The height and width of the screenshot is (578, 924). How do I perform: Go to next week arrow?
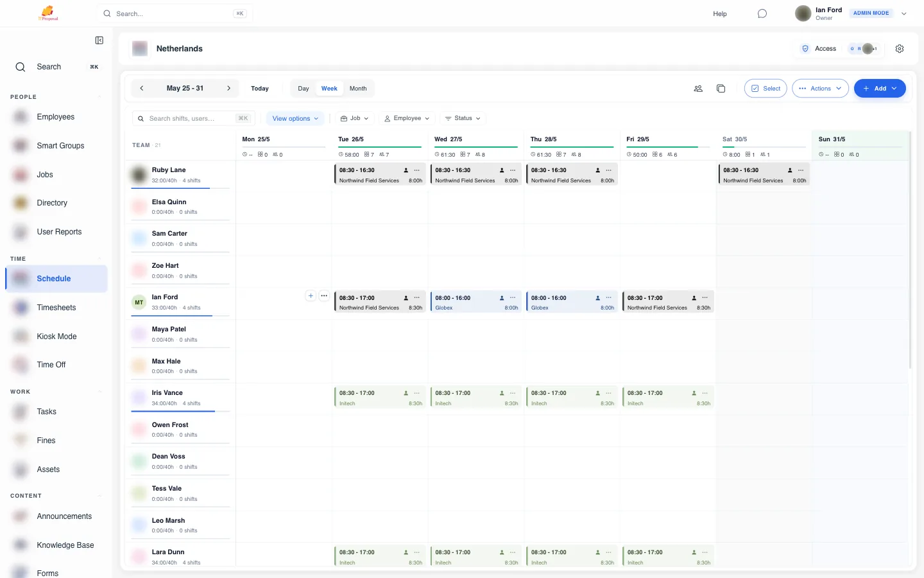228,89
